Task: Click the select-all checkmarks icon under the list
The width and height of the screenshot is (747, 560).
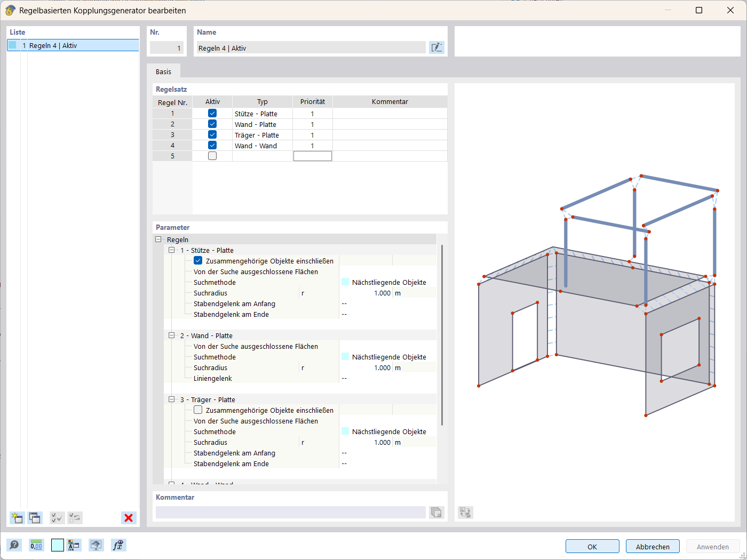Action: 57,518
